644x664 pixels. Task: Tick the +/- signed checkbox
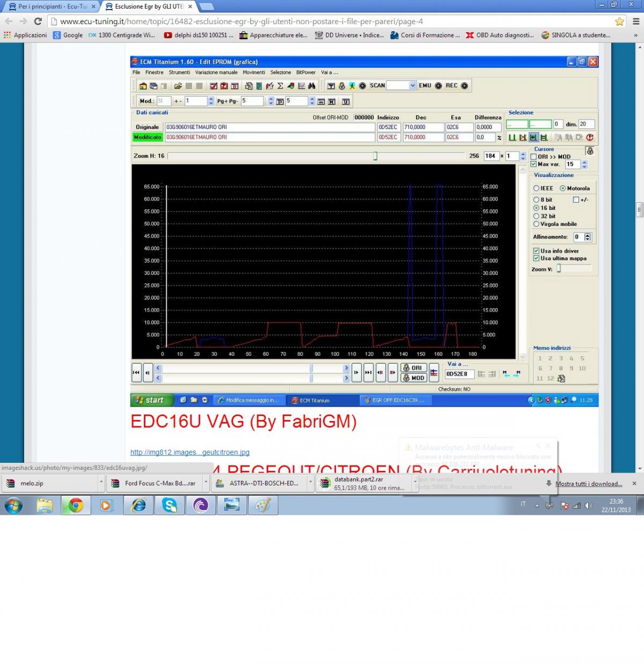pyautogui.click(x=576, y=200)
